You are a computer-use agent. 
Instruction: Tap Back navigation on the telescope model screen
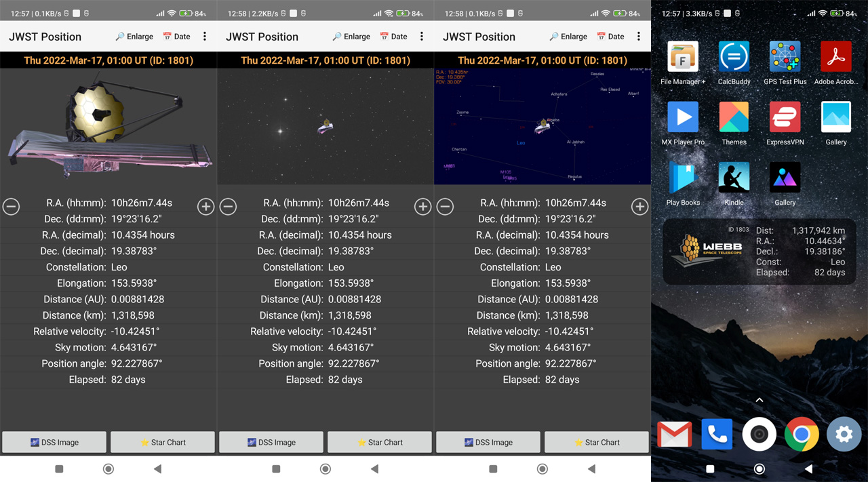(157, 468)
